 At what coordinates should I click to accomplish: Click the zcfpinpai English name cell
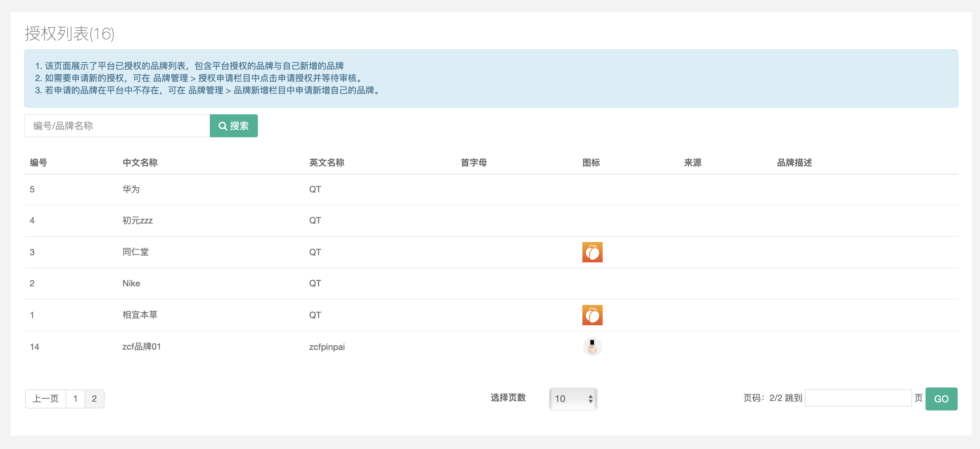(327, 347)
